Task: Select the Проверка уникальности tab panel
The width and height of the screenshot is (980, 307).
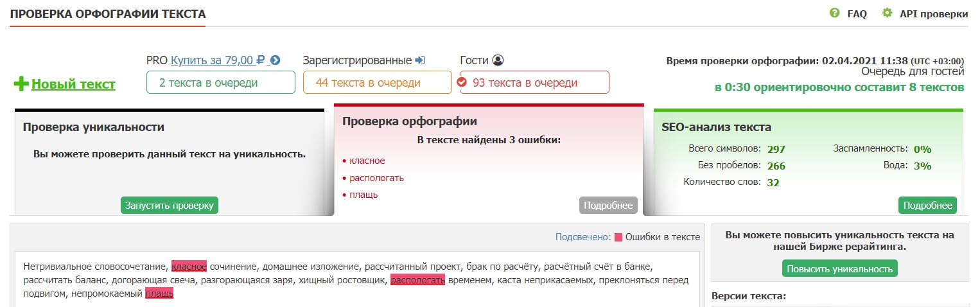Action: (170, 162)
